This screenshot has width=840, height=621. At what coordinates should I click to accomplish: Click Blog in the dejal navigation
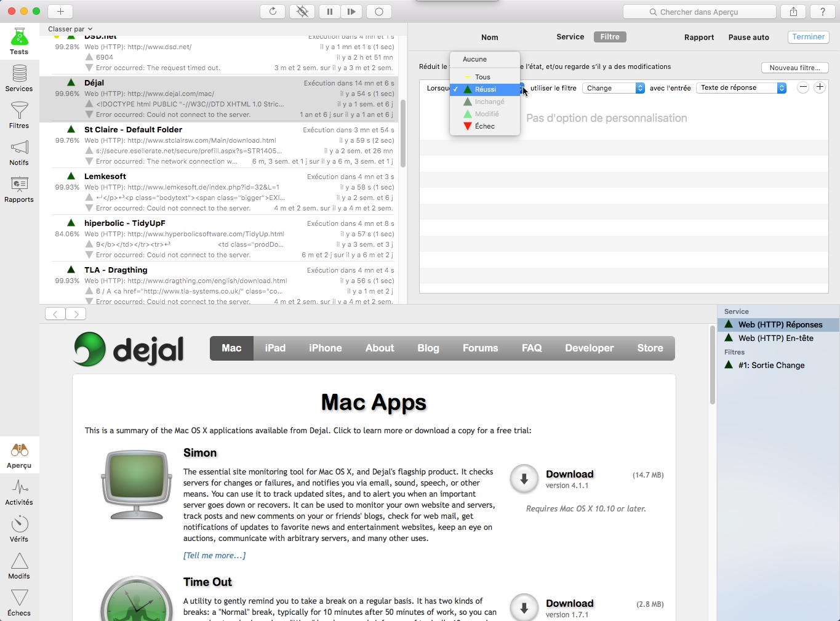(x=428, y=348)
